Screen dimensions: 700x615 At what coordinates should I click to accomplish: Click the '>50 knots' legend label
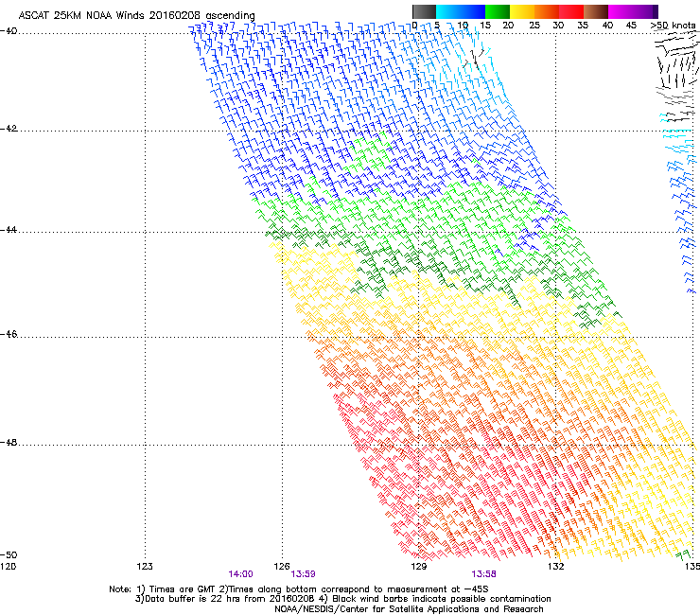[x=673, y=25]
